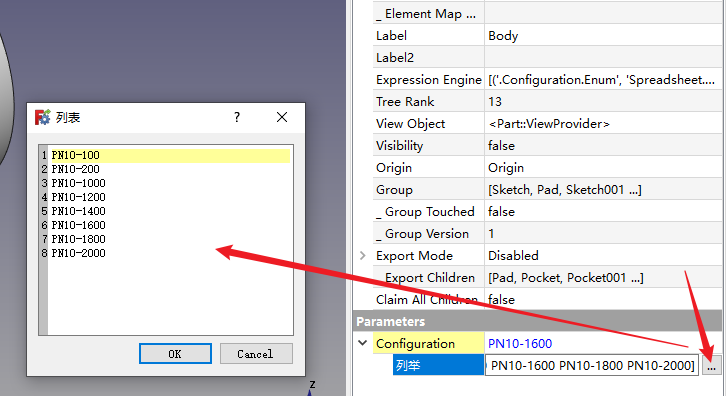Close the 列表 dialog

[x=282, y=117]
